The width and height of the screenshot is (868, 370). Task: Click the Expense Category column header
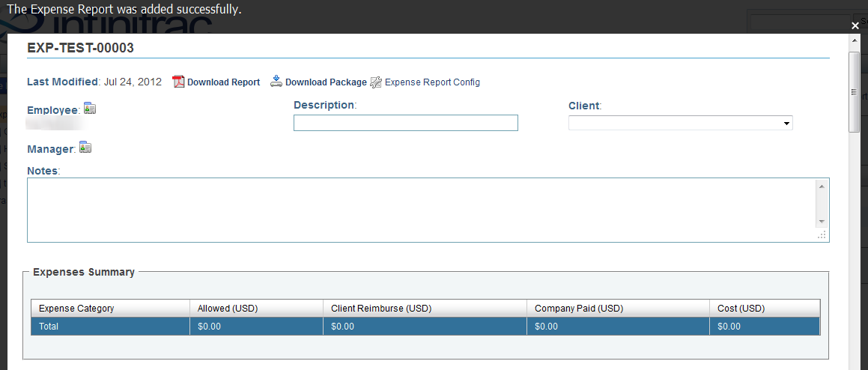tap(110, 309)
